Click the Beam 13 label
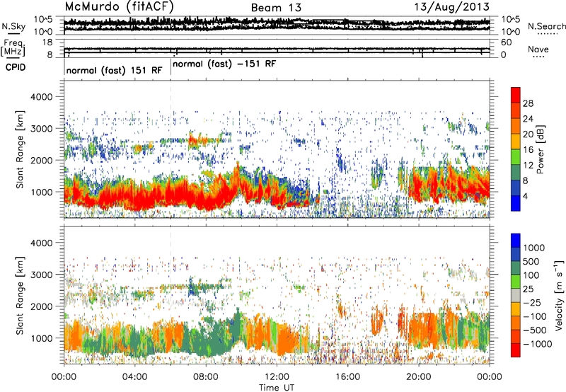Image resolution: width=566 pixels, height=392 pixels. tap(276, 8)
